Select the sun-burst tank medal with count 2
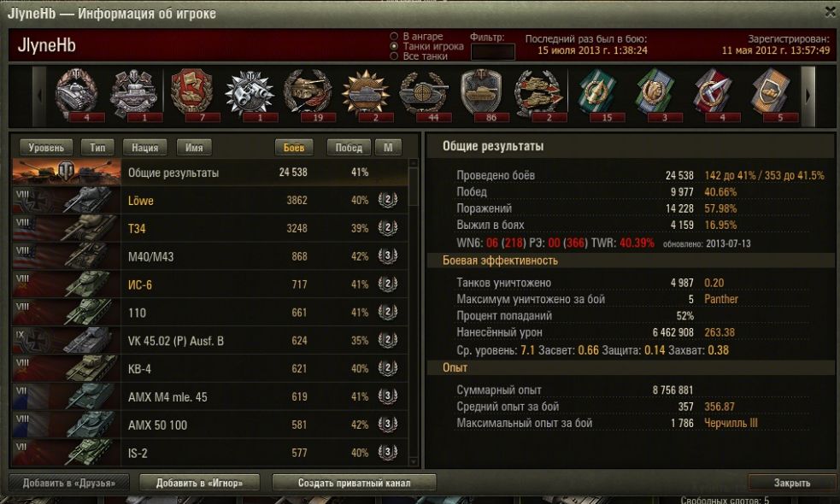The height and width of the screenshot is (504, 840). [366, 95]
